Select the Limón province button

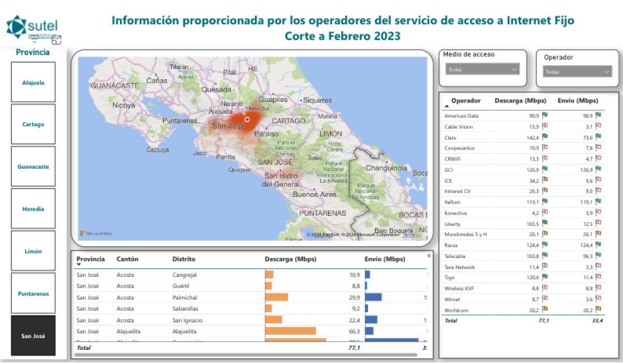pos(33,251)
